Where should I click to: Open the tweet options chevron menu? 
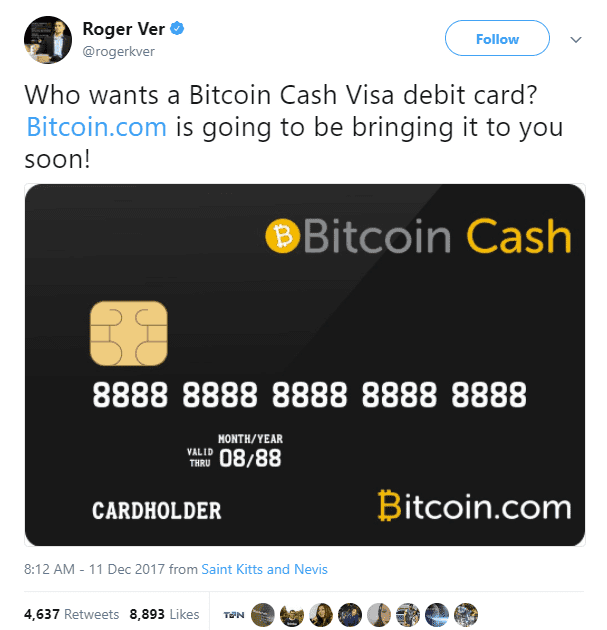pyautogui.click(x=576, y=39)
